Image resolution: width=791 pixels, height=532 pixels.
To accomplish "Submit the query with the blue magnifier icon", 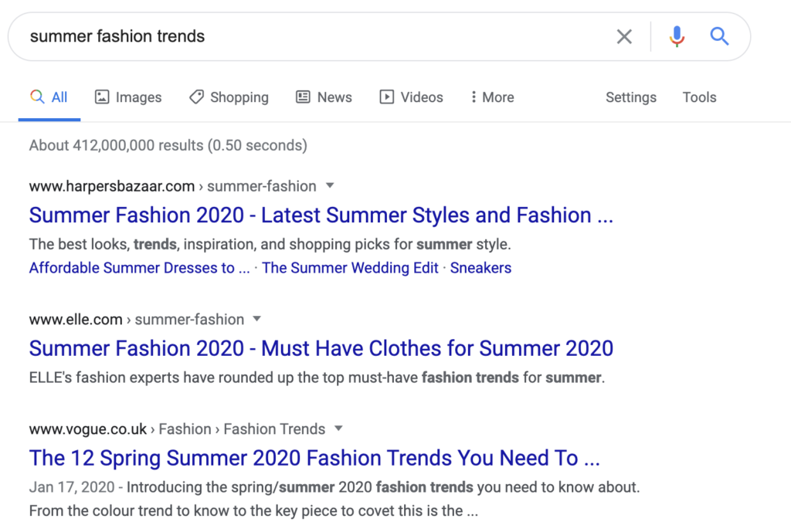I will 719,36.
